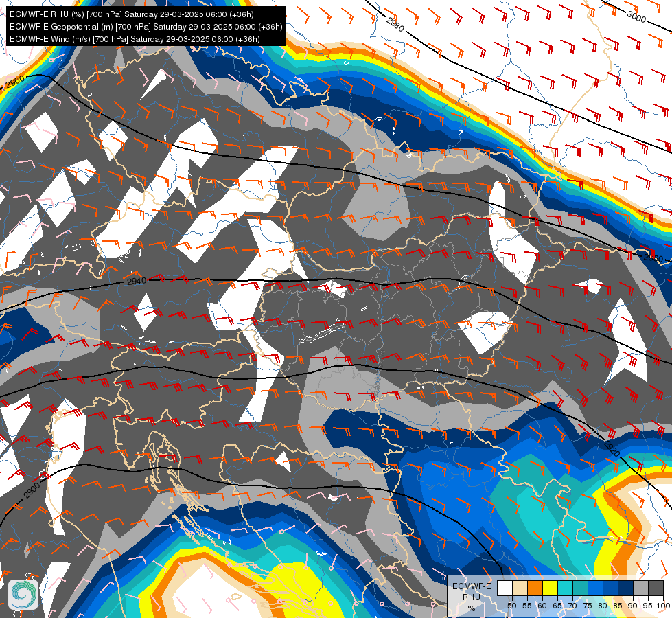The height and width of the screenshot is (618, 672).
Task: Click the legend title ECMWF-E RHU %
Action: [x=472, y=597]
